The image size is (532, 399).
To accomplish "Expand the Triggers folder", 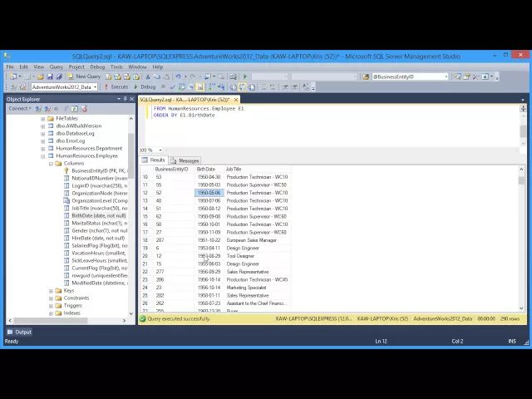I will 51,306.
